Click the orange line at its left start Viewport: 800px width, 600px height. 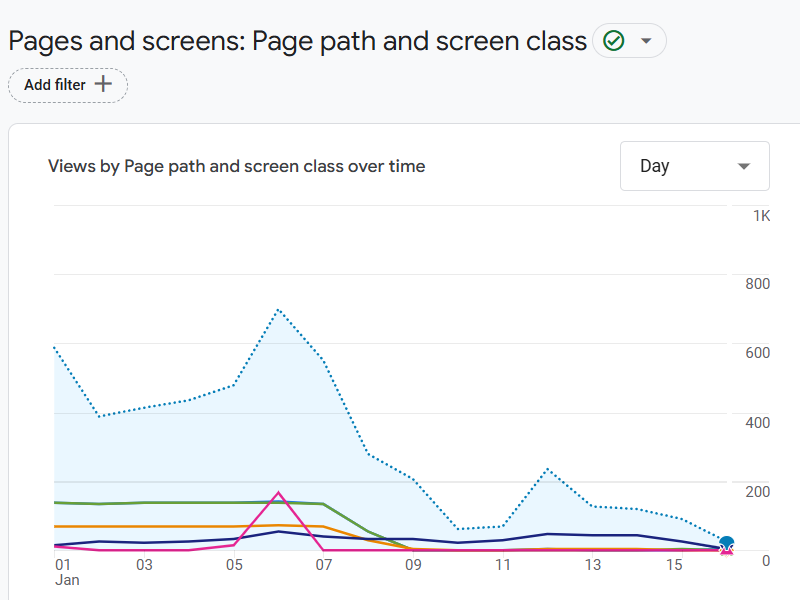coord(56,526)
